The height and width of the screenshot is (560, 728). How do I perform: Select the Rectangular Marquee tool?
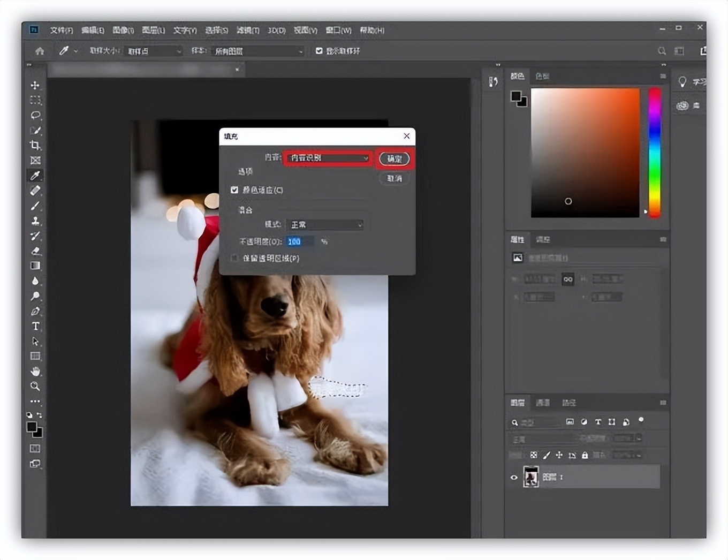[x=35, y=100]
